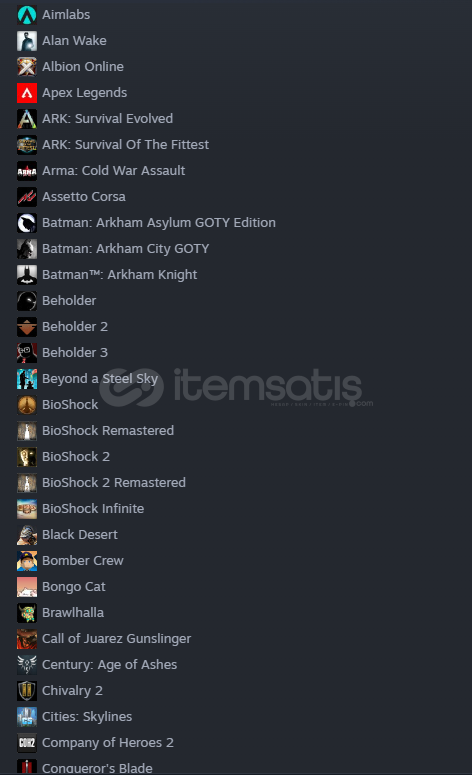The width and height of the screenshot is (472, 775).
Task: Select ARK: Survival Evolved entry
Action: point(107,119)
